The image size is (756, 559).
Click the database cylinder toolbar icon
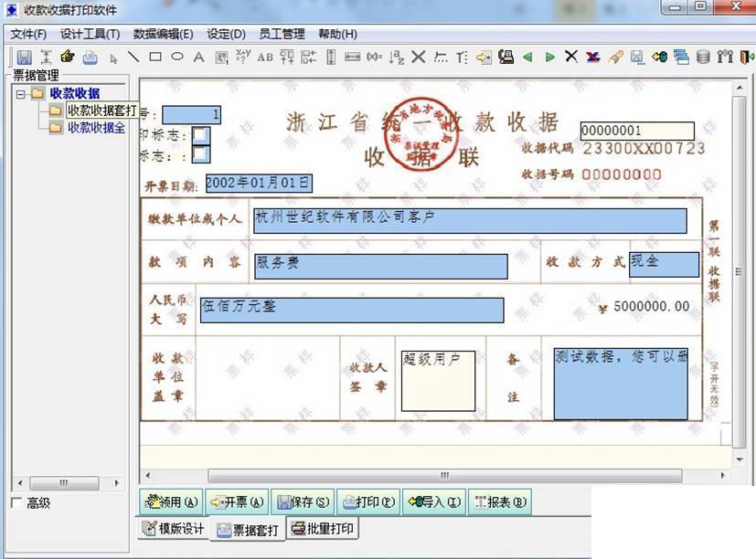pyautogui.click(x=703, y=57)
